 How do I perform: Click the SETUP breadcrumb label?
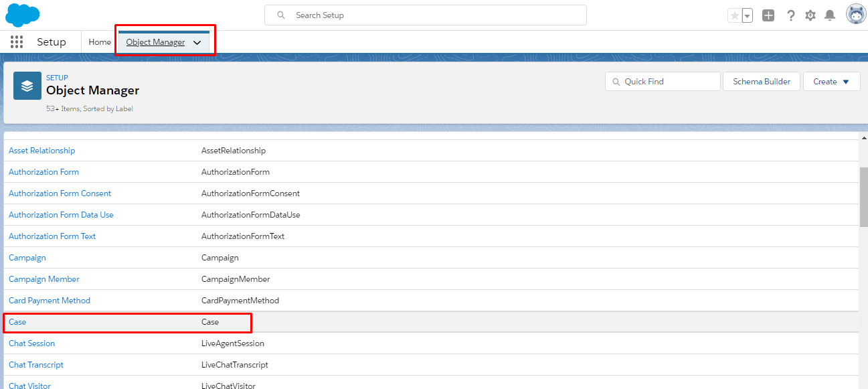click(x=57, y=78)
